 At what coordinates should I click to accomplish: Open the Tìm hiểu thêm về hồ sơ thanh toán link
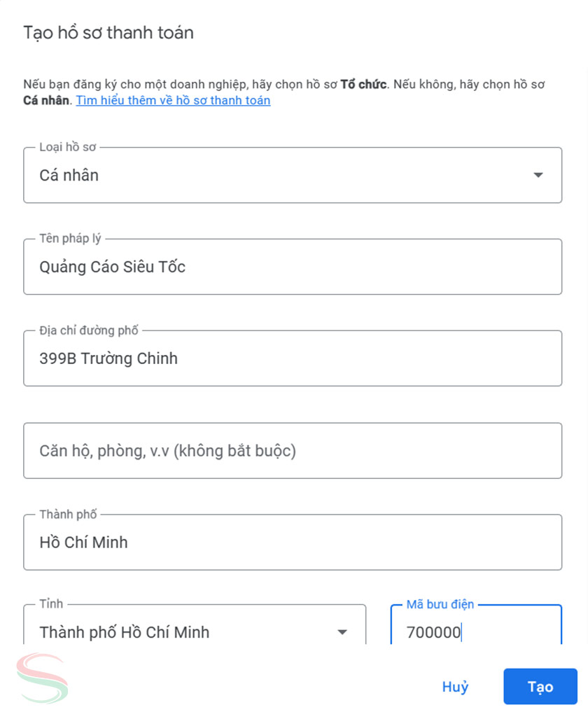(x=173, y=100)
